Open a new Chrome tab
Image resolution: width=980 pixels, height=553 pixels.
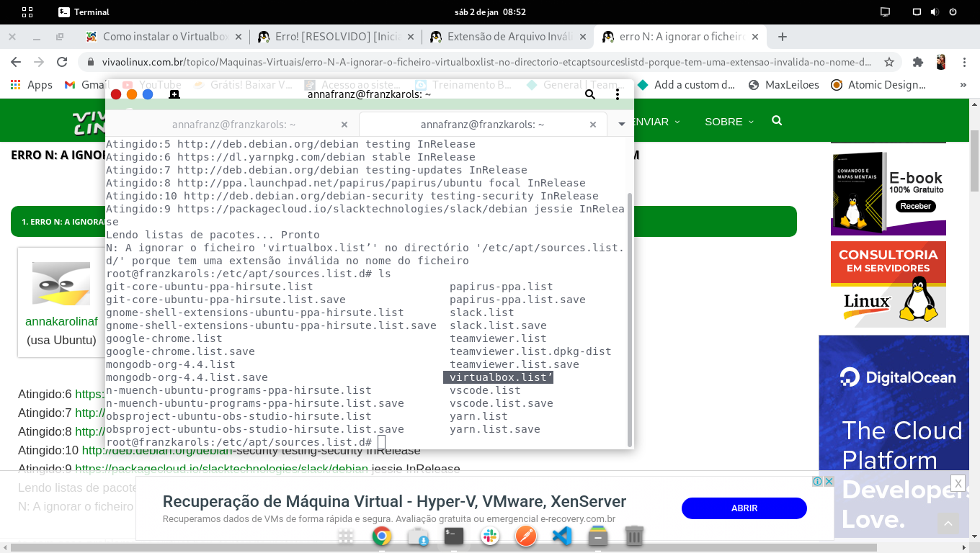click(x=783, y=37)
